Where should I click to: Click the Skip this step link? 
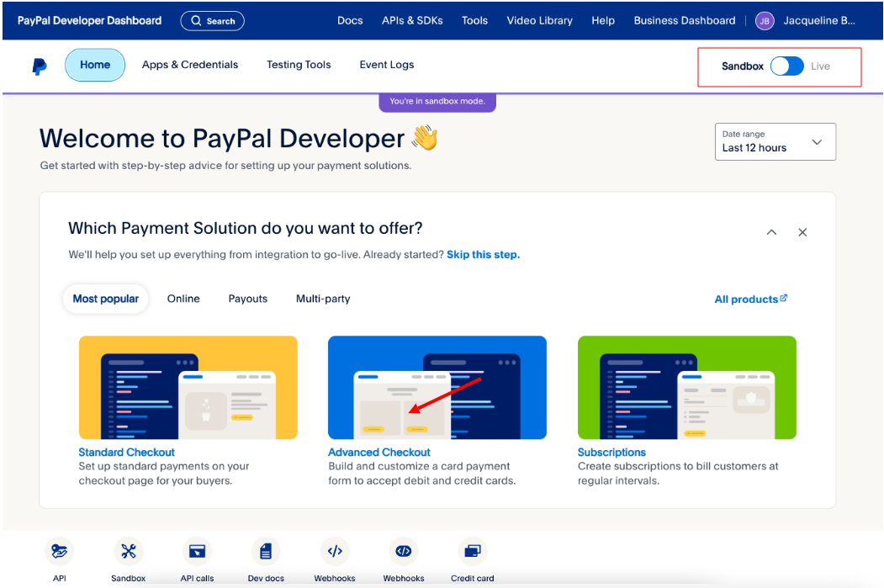483,255
